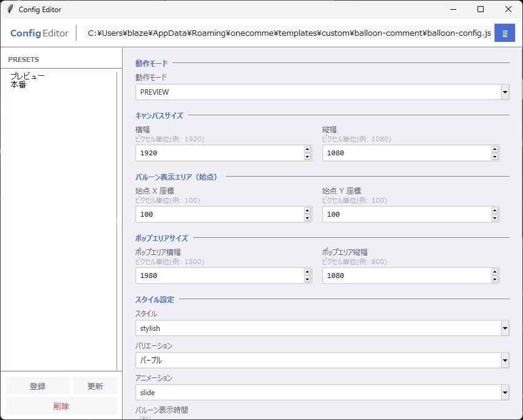Open the バリエーション dropdown showing パープル

coord(505,360)
